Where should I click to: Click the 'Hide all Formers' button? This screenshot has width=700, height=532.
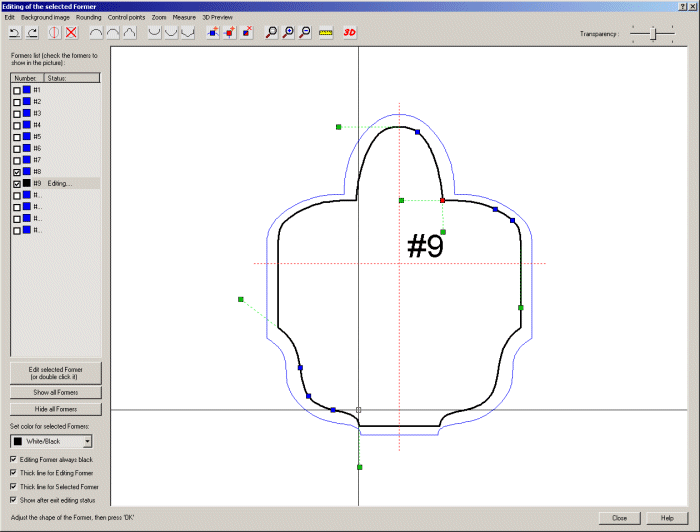coord(55,409)
